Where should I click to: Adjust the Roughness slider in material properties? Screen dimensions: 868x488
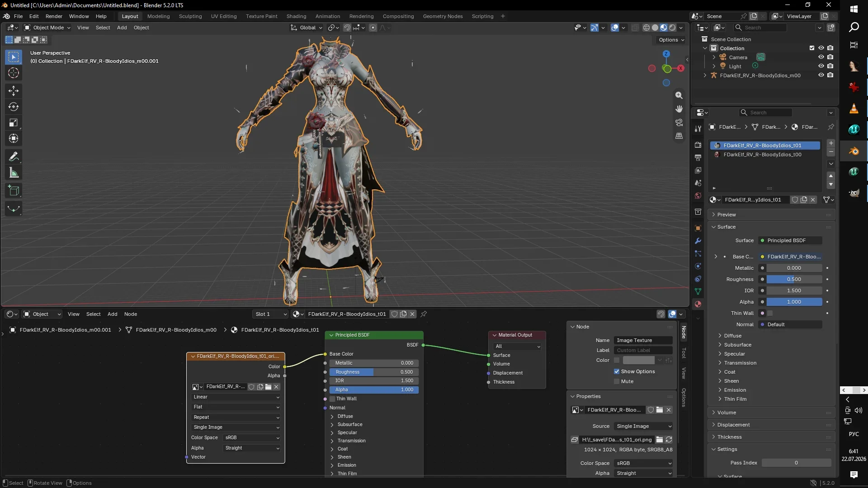click(x=794, y=279)
